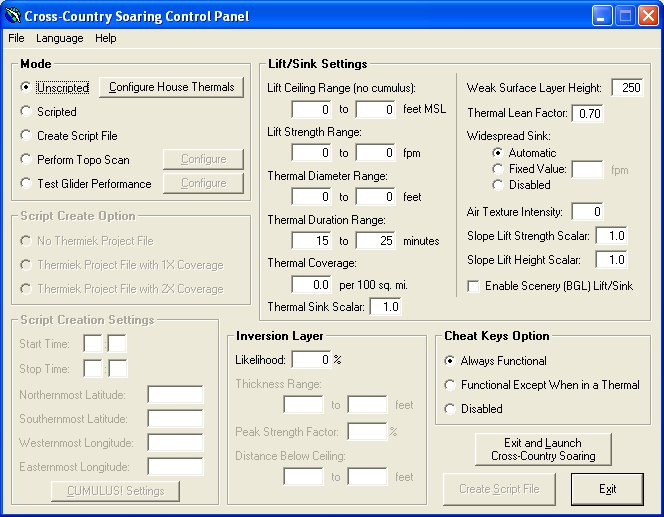Screen dimensions: 664x517
Task: Click the Southernmost Latitude field
Action: click(x=175, y=418)
